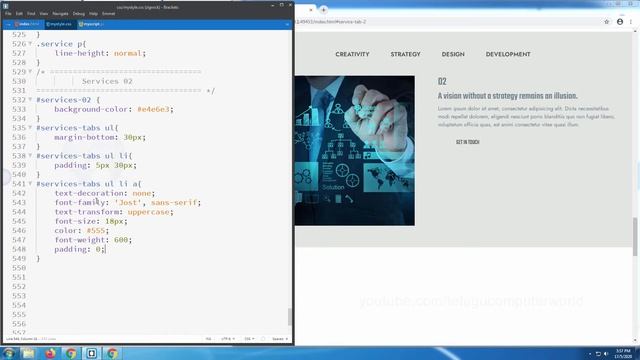
Task: Click the DEVELOPMENT tab on the web page
Action: pos(508,54)
